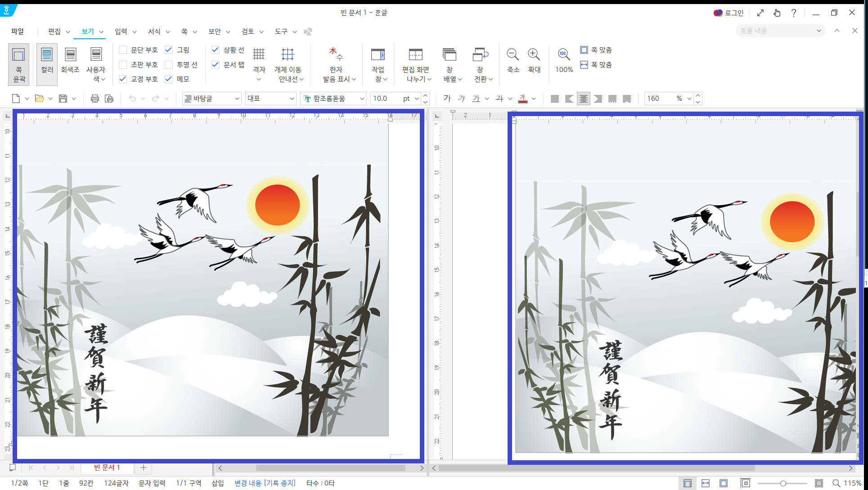Uncheck the 그림 checkbox
The image size is (868, 490).
(x=169, y=50)
